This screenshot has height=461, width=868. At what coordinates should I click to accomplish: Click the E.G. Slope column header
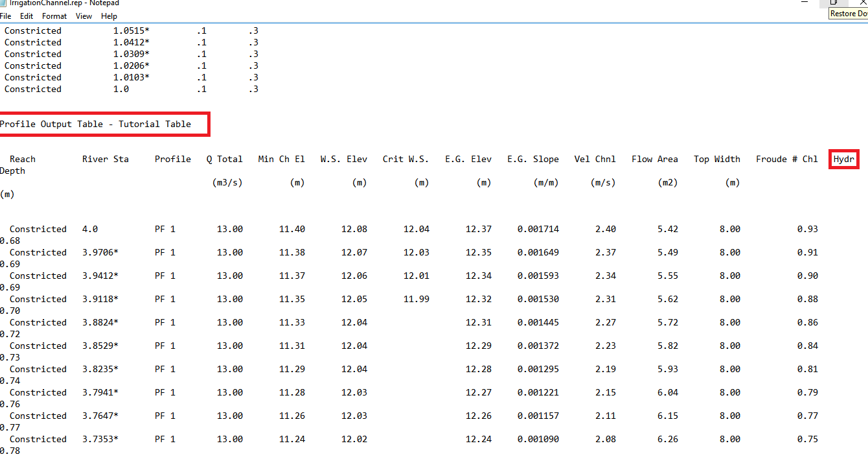[532, 159]
